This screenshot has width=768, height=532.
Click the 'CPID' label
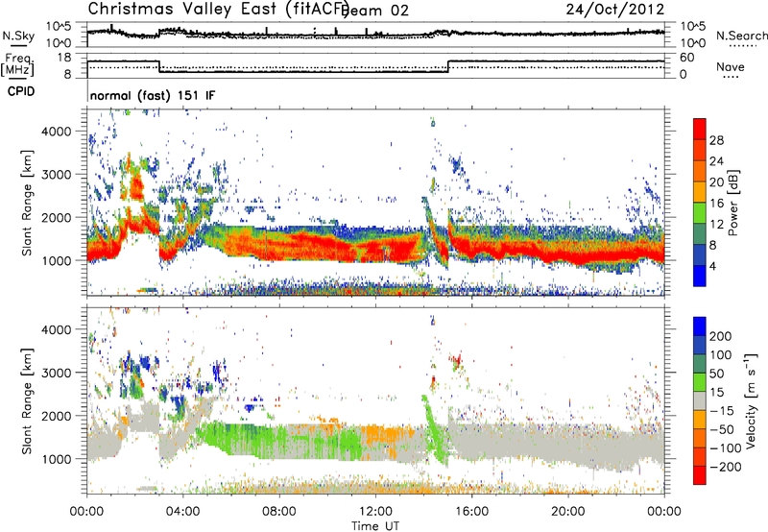pos(21,91)
